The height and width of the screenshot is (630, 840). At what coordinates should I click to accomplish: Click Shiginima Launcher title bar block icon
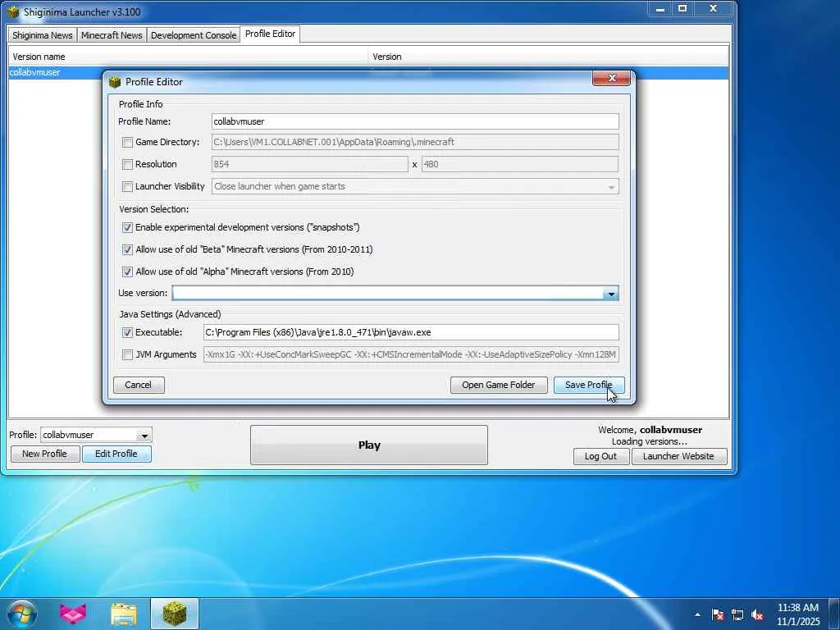[13, 11]
